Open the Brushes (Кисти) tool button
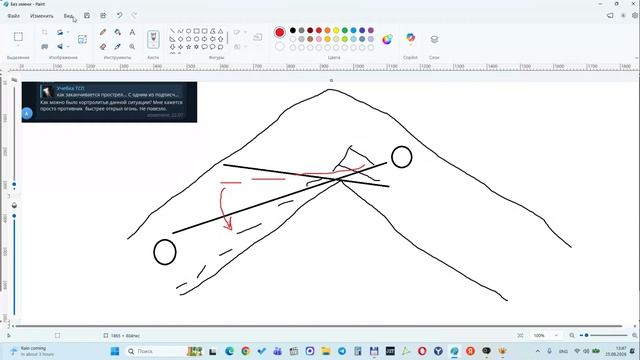This screenshot has height=360, width=640. (153, 40)
